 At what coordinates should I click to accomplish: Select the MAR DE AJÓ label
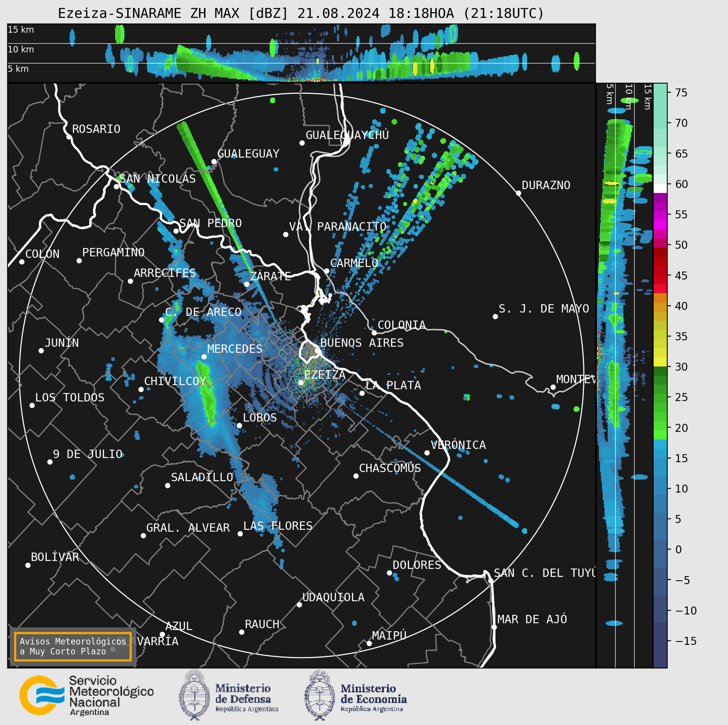532,619
